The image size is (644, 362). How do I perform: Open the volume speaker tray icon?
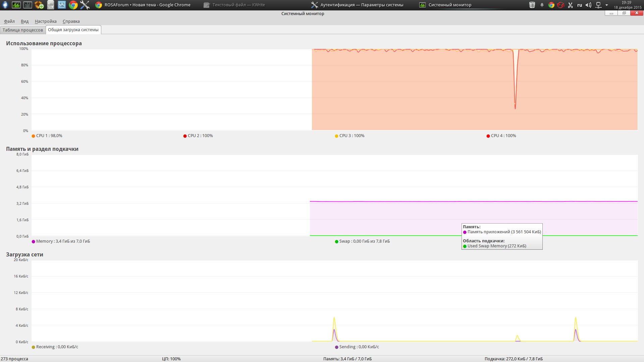[588, 5]
